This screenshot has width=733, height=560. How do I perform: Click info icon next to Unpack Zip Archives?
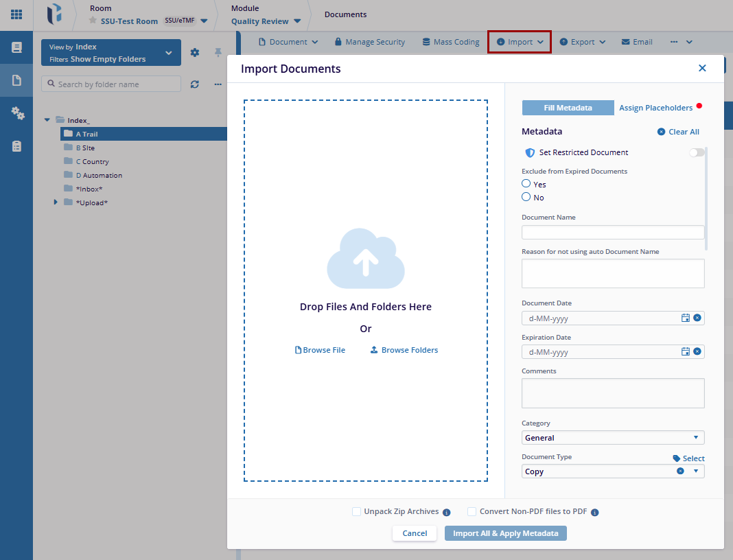446,512
